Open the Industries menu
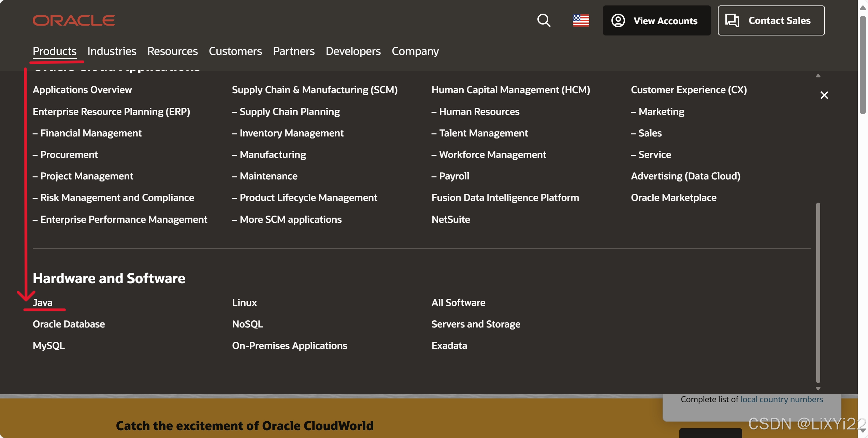Image resolution: width=868 pixels, height=438 pixels. pos(112,51)
